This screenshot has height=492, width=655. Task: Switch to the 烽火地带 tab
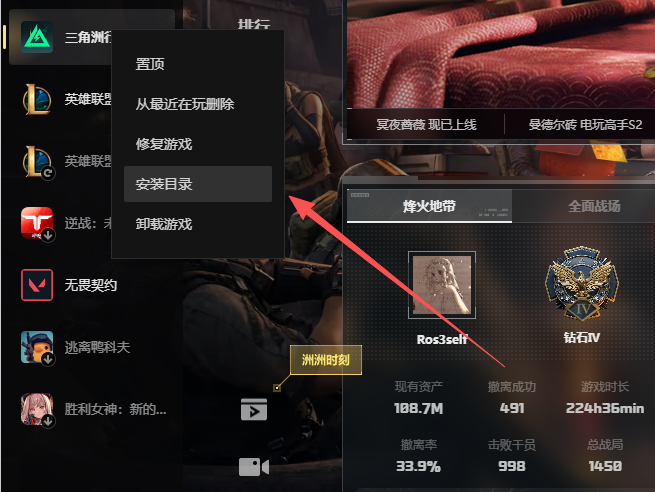429,206
